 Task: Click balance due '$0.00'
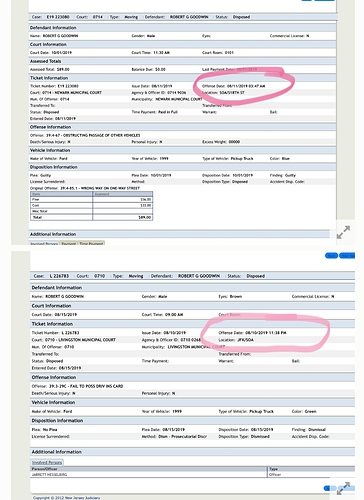[x=160, y=69]
